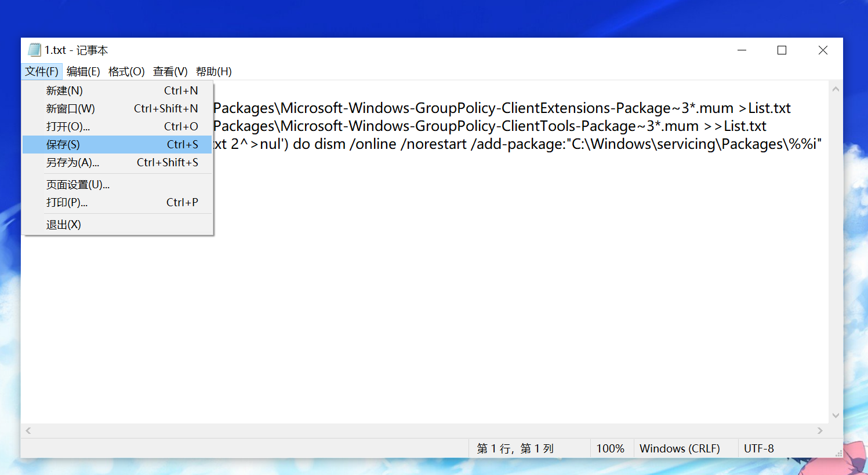Image resolution: width=868 pixels, height=475 pixels.
Task: Open 页面设置(U)... dialog
Action: [x=117, y=184]
